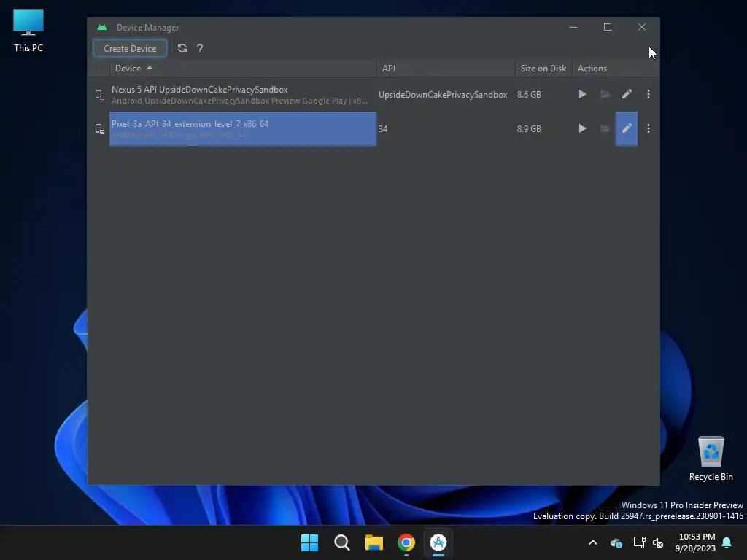Image resolution: width=747 pixels, height=560 pixels.
Task: Open the Windows Start menu
Action: pos(309,542)
